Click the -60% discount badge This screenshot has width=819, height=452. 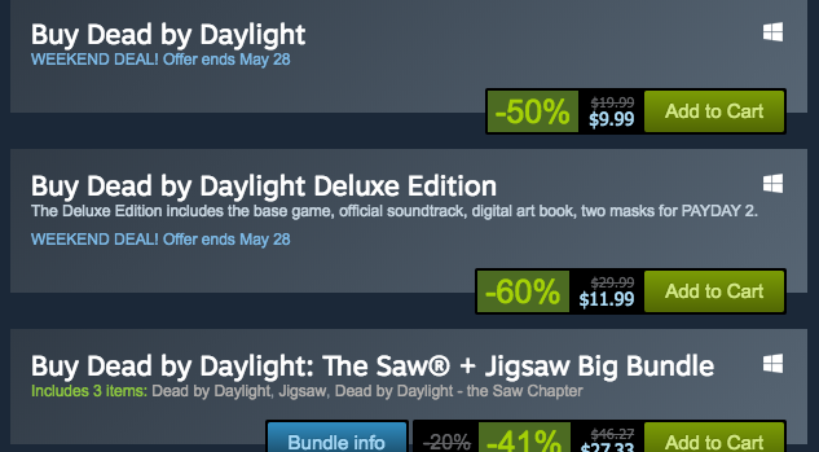522,292
